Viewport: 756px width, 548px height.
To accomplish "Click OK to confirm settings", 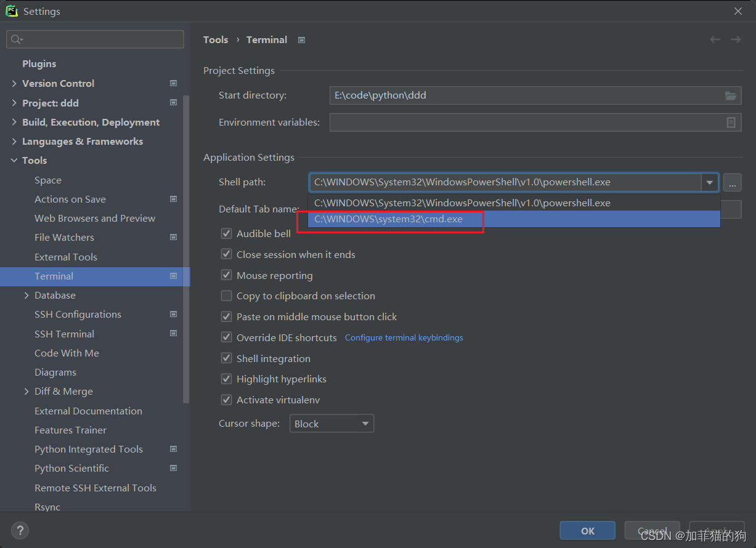I will (x=588, y=531).
